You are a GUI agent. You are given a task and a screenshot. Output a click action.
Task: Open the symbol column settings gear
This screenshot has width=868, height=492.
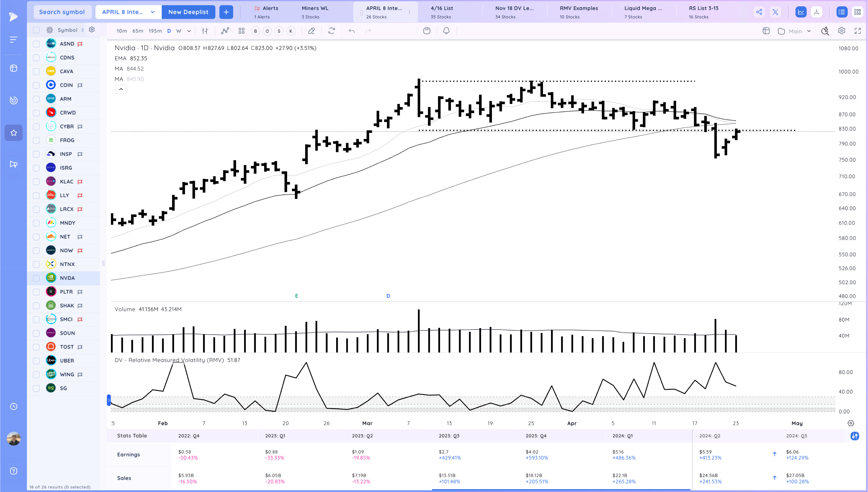(92, 30)
